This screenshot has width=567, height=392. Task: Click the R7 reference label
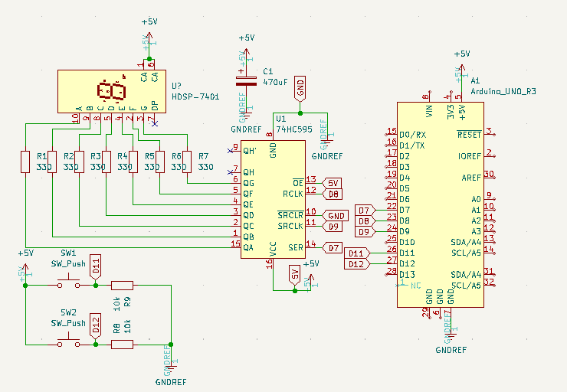pos(204,156)
